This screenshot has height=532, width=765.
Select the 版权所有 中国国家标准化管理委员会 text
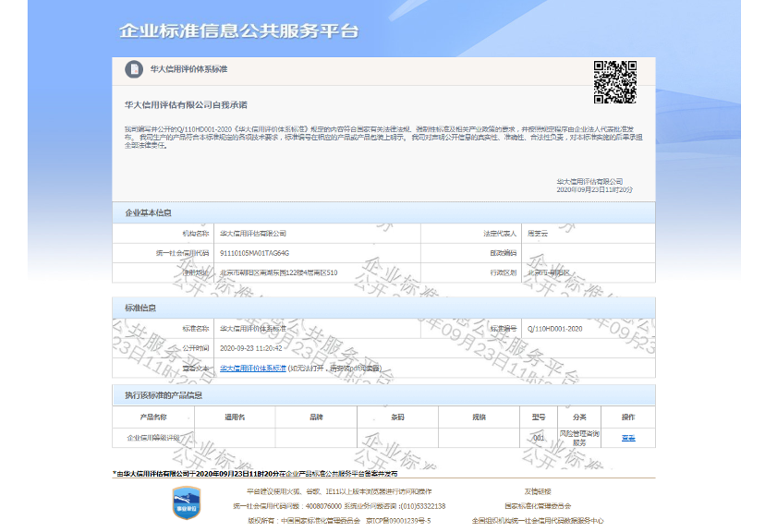pyautogui.click(x=304, y=521)
